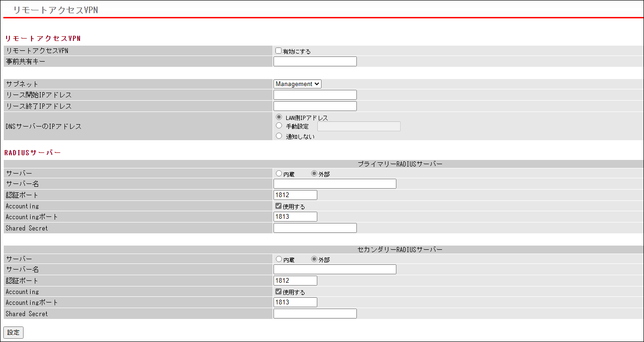Viewport: 644px width, 342px height.
Task: Open the サブネット Management dropdown
Action: tap(297, 84)
